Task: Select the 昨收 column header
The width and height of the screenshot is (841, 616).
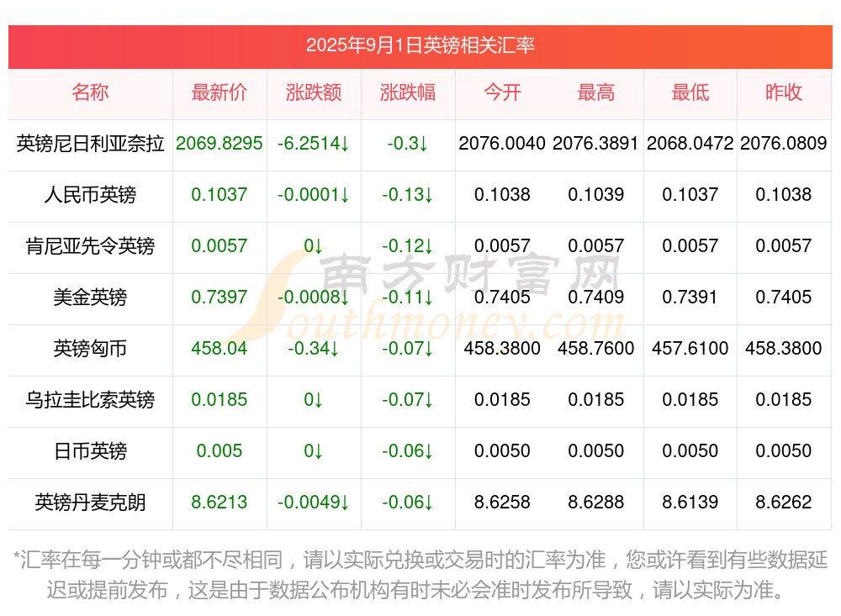Action: click(784, 92)
